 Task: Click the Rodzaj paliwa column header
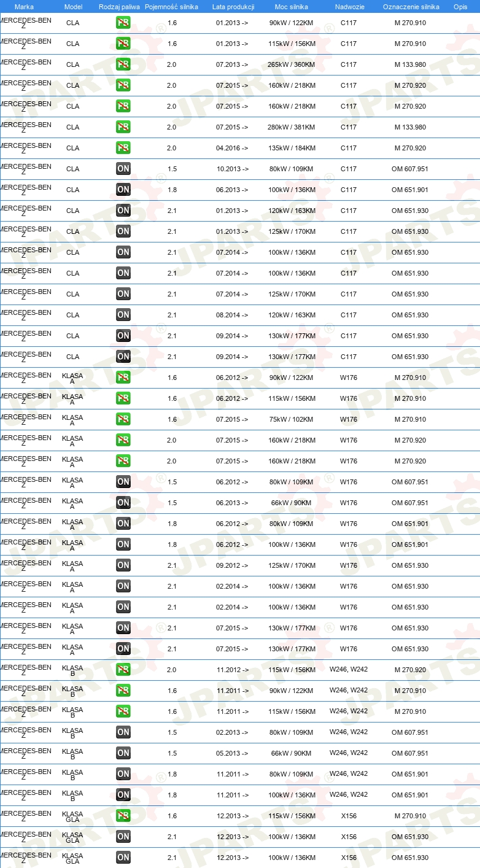(x=119, y=7)
